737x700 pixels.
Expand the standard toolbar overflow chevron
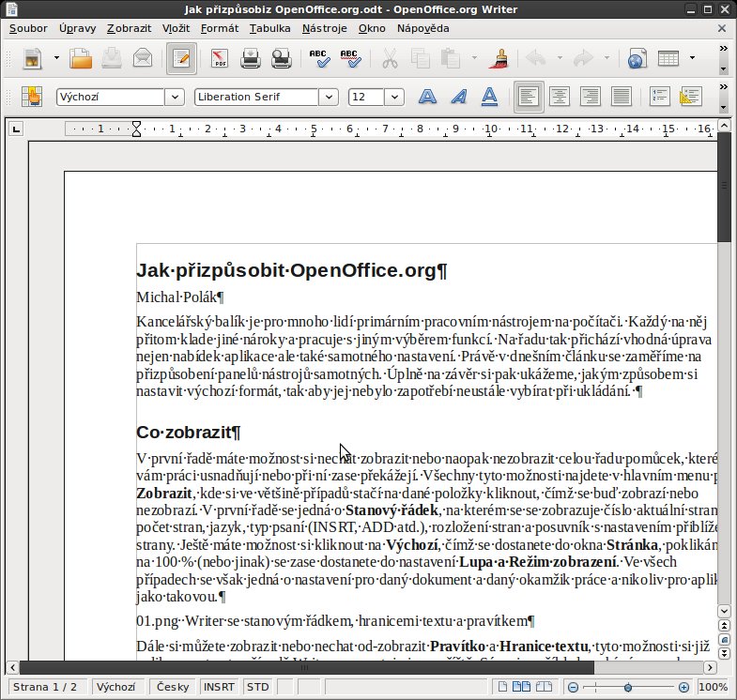click(724, 49)
